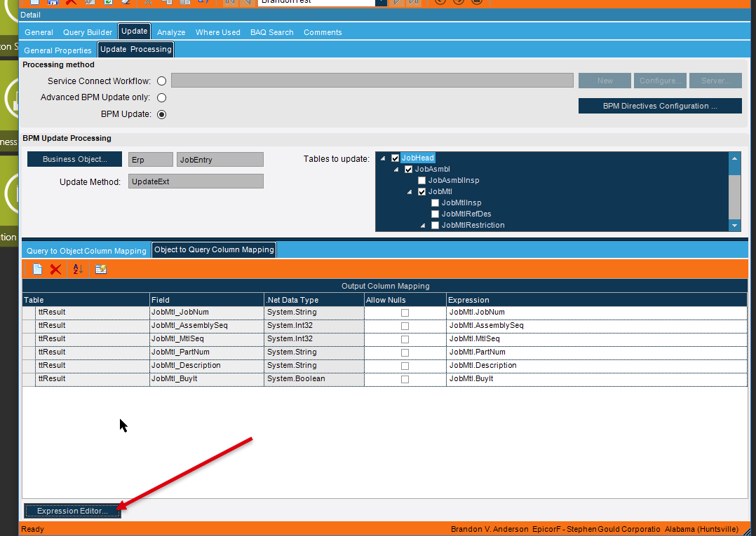The height and width of the screenshot is (536, 756).
Task: Click the red delete icon in top toolbar
Action: [71, 2]
